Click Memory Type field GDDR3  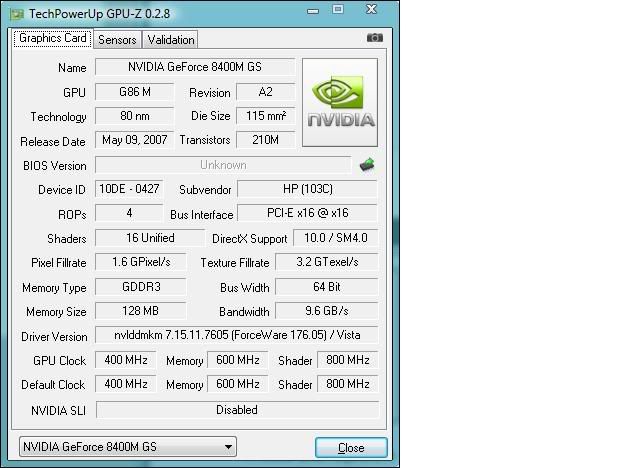coord(141,287)
